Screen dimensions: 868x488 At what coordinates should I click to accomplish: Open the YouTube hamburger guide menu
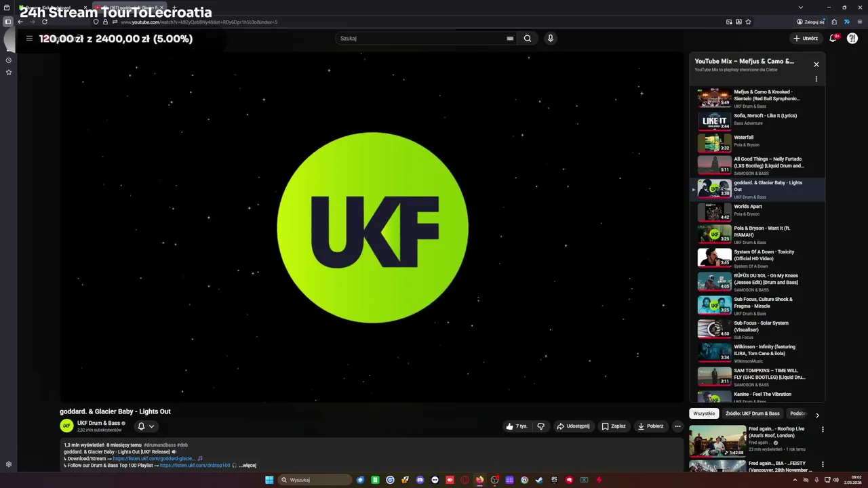29,39
